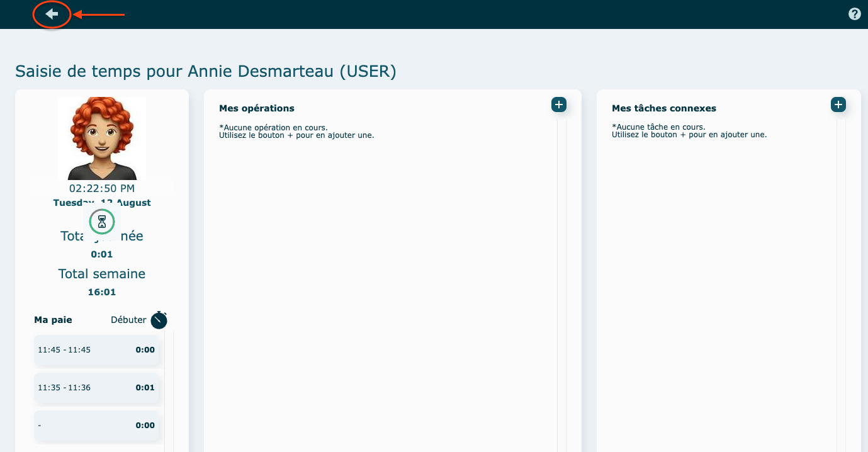Screen dimensions: 868x452
Task: Click the 02:22:50 PM clock display
Action: coord(102,188)
